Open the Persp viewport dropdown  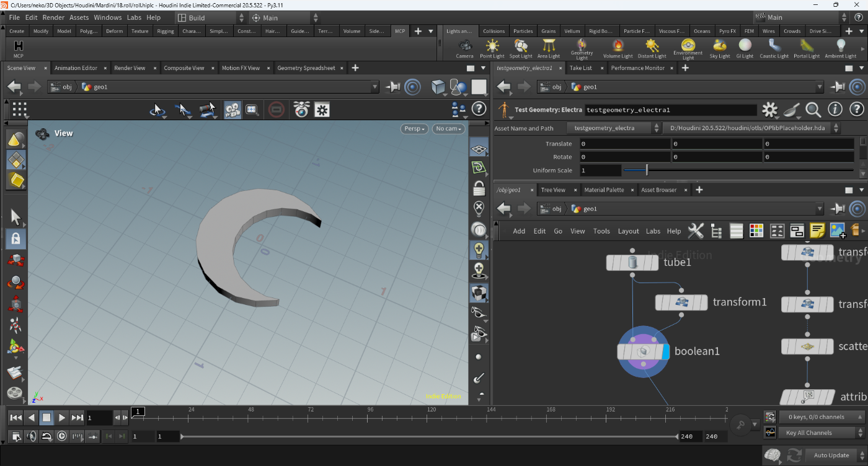(x=415, y=129)
